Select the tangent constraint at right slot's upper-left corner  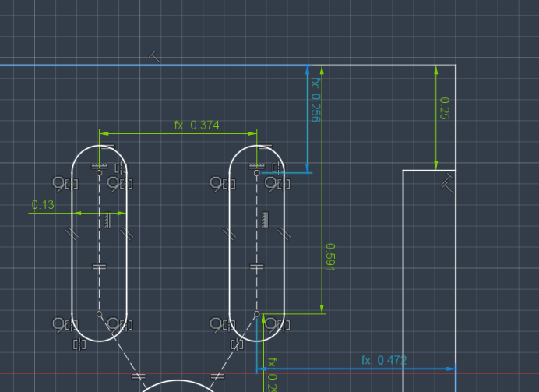(x=217, y=184)
